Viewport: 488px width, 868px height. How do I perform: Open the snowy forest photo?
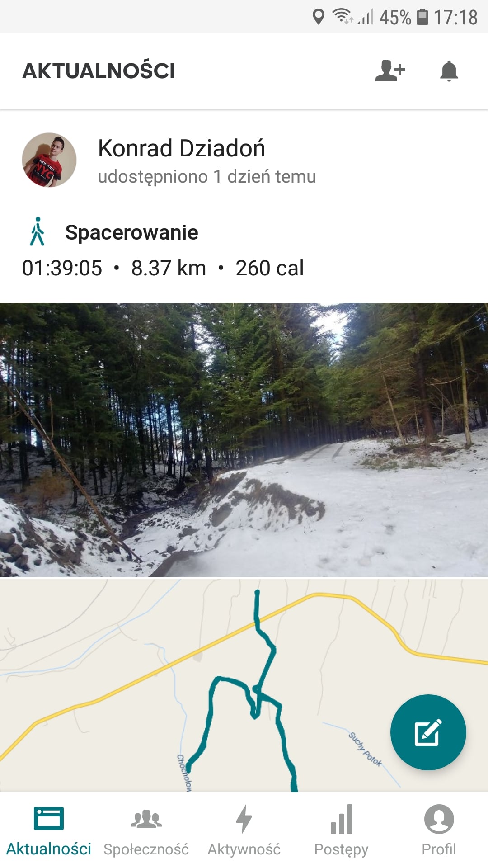click(244, 440)
